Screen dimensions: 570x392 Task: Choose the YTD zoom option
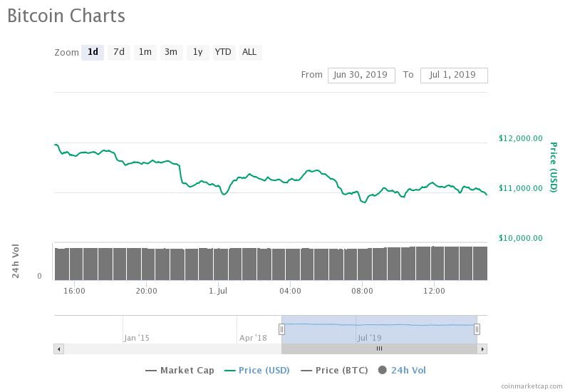[x=223, y=52]
